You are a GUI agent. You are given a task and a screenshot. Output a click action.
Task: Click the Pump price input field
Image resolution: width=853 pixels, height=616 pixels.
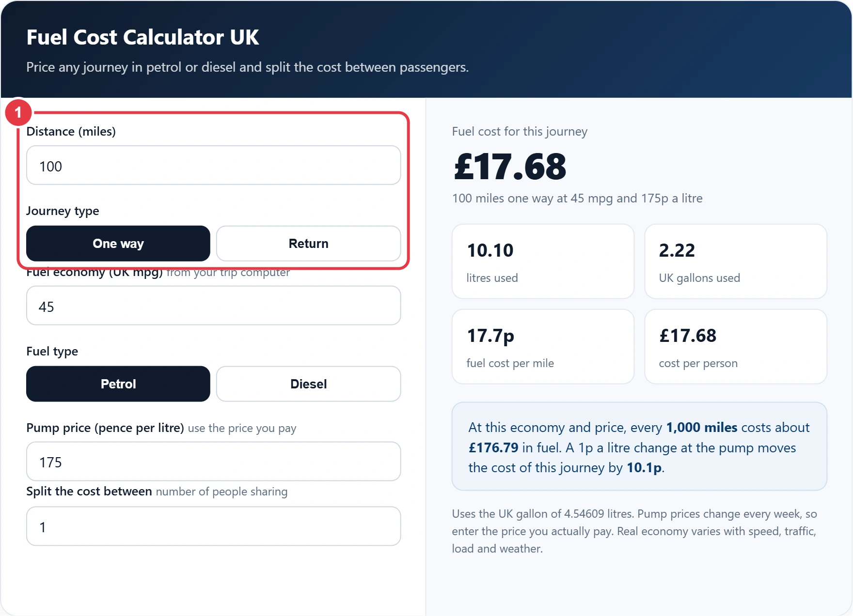pyautogui.click(x=213, y=461)
